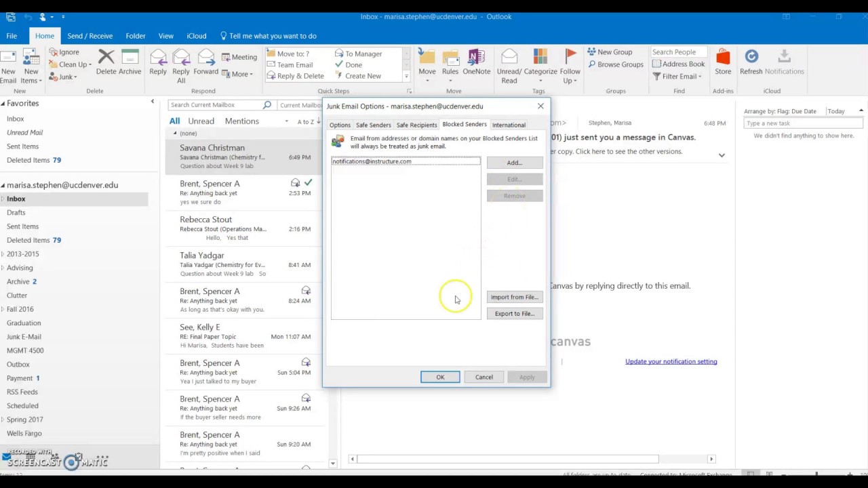Click the Delete icon in ribbon

click(106, 62)
